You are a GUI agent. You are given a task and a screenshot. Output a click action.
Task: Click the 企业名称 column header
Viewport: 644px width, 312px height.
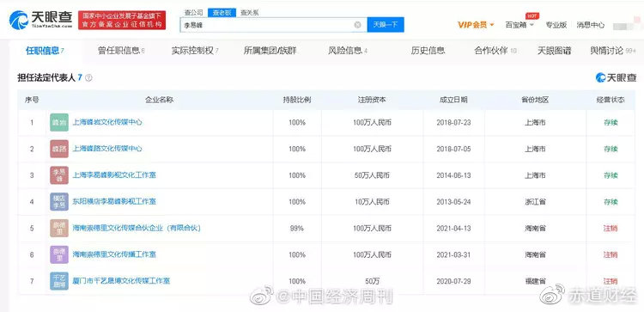pos(160,100)
